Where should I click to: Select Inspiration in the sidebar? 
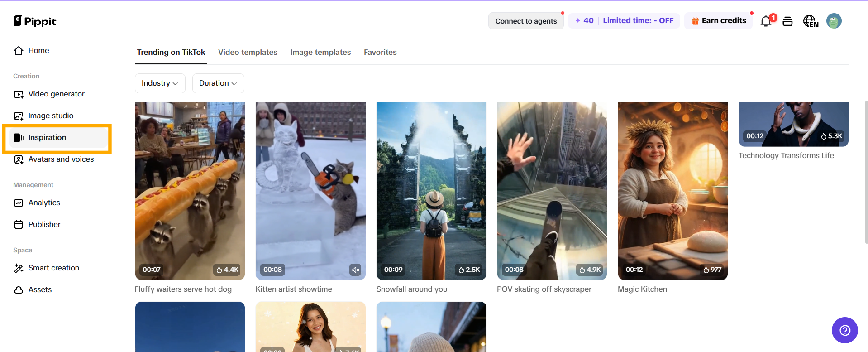click(x=58, y=137)
